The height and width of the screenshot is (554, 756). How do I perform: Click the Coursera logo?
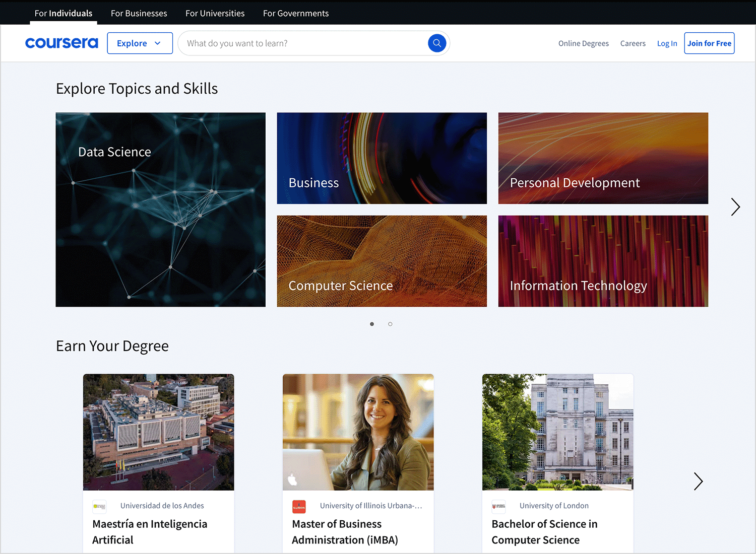[61, 43]
